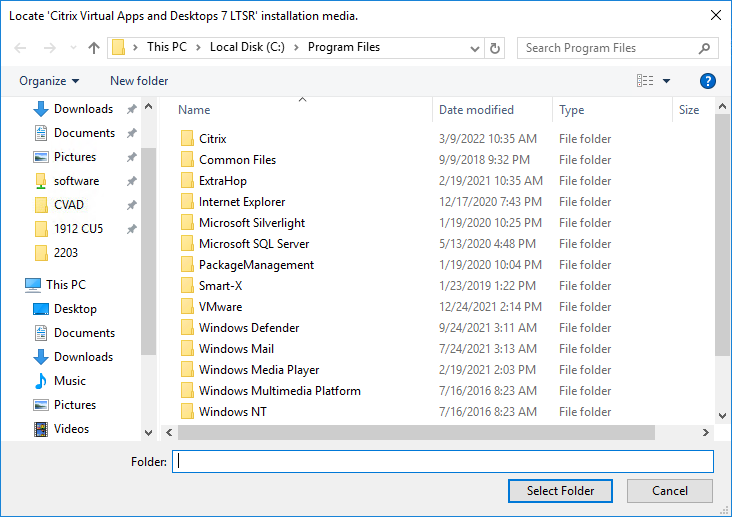Select Music in the navigation pane
The height and width of the screenshot is (517, 732).
pos(69,381)
